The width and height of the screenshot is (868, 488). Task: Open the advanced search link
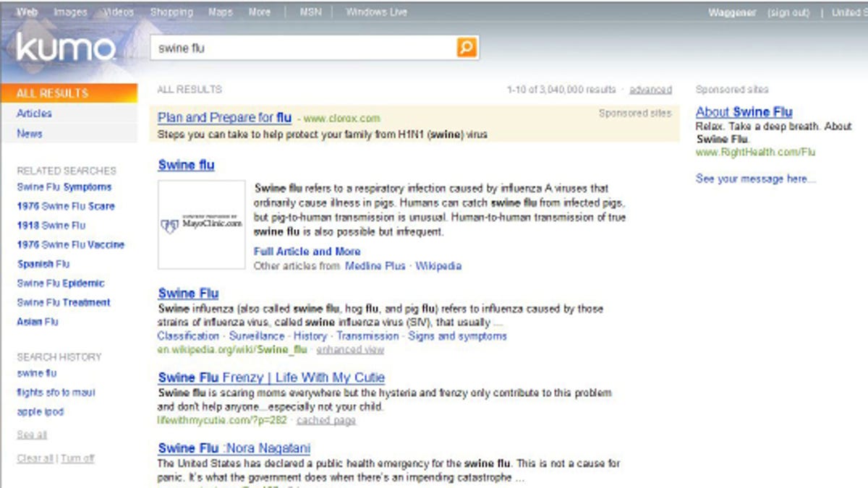click(x=650, y=90)
